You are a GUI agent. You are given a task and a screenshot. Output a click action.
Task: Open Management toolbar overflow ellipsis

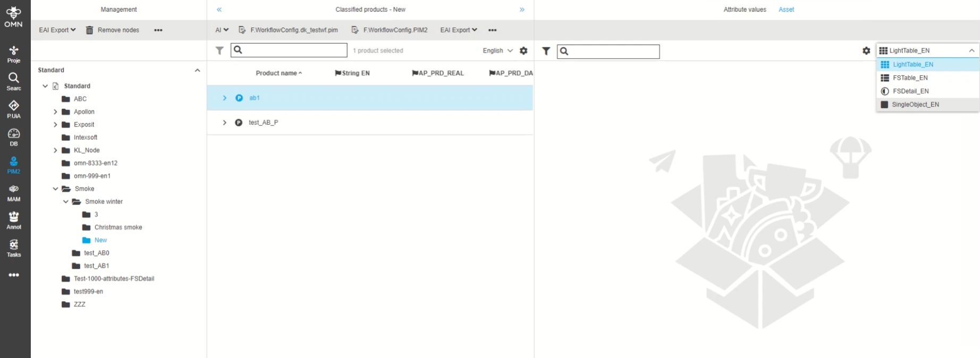click(x=158, y=30)
